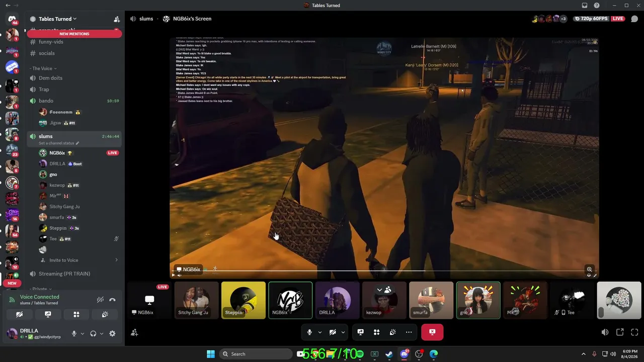Viewport: 644px width, 362px height.
Task: Show the chat panel for the call
Action: tap(634, 19)
